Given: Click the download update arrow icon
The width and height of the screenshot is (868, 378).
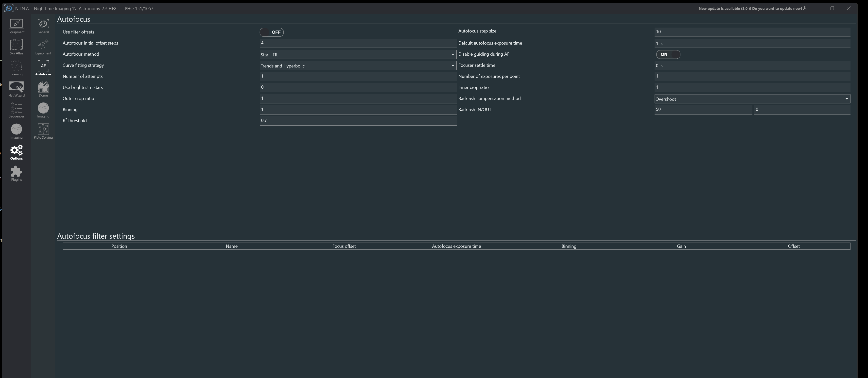Looking at the screenshot, I should [805, 8].
